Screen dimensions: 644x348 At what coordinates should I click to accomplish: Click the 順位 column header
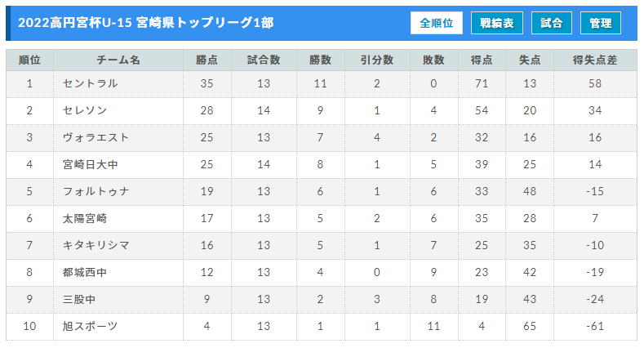click(29, 60)
